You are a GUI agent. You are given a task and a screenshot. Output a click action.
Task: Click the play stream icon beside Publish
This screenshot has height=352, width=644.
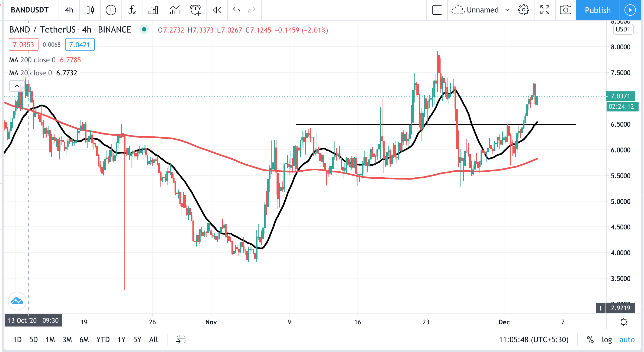click(630, 10)
